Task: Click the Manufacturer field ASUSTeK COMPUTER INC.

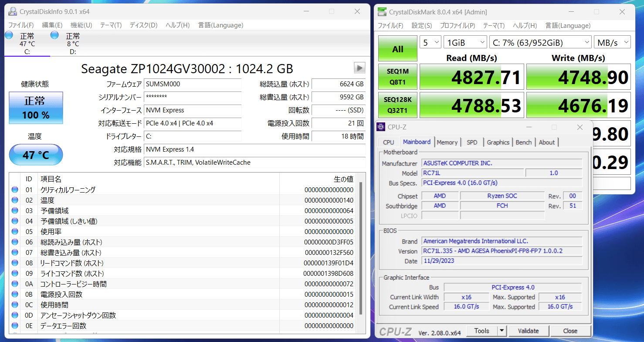Action: (x=502, y=163)
